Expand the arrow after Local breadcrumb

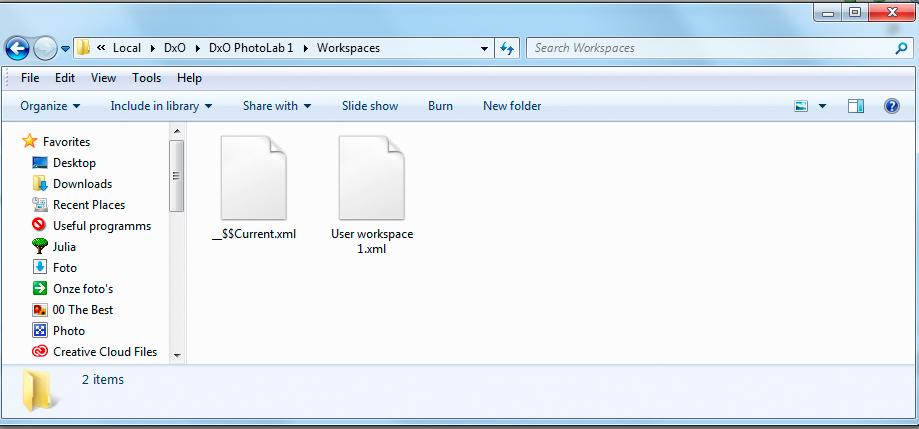click(152, 48)
